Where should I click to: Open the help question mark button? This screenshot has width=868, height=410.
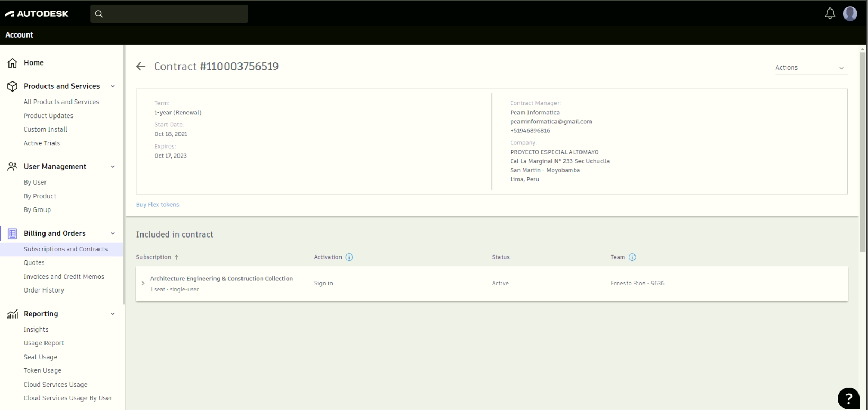pyautogui.click(x=848, y=398)
